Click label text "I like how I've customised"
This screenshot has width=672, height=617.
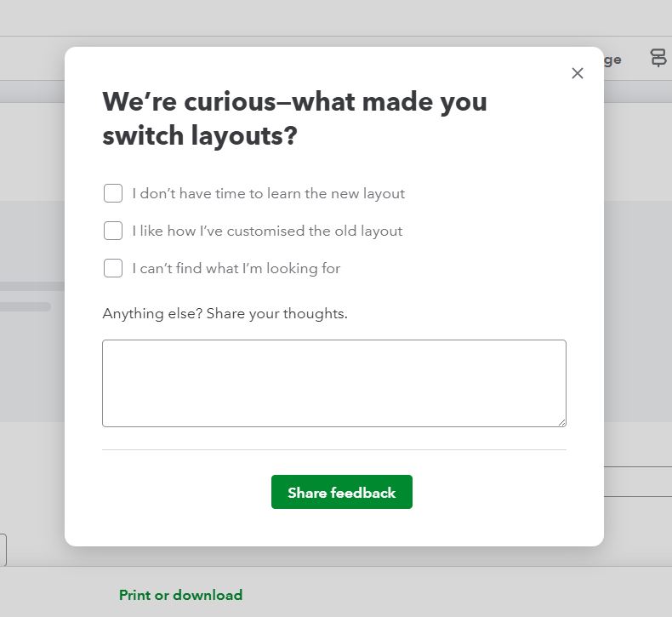click(x=267, y=231)
